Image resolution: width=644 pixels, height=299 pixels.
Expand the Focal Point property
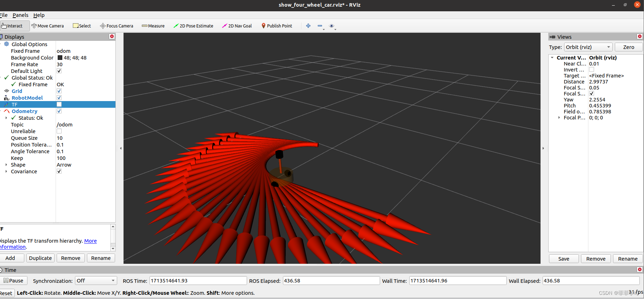pos(559,118)
